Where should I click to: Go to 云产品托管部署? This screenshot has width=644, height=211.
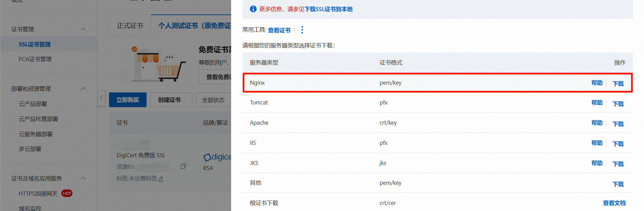[39, 119]
